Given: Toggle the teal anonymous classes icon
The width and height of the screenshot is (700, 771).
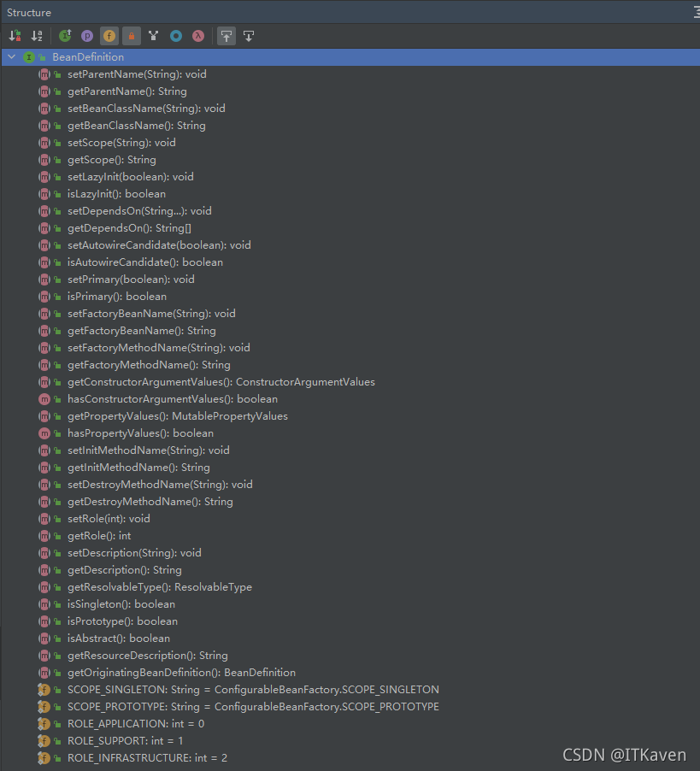Looking at the screenshot, I should [176, 36].
